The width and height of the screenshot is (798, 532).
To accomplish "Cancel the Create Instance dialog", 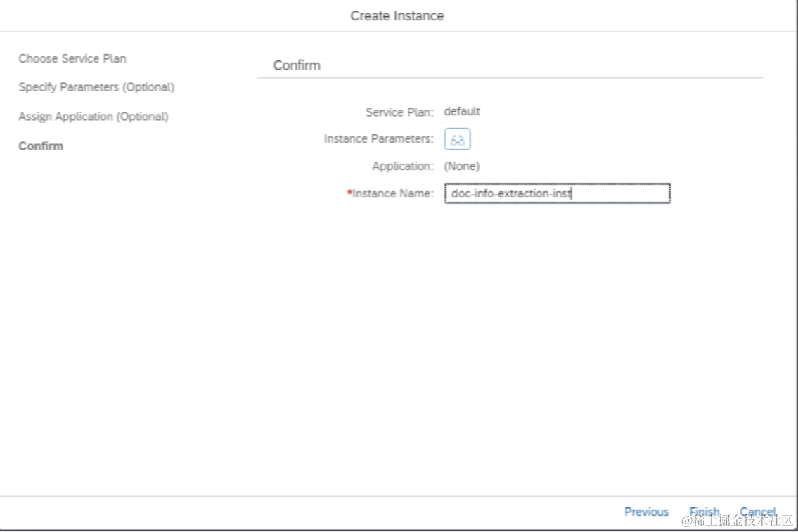I will (x=758, y=512).
